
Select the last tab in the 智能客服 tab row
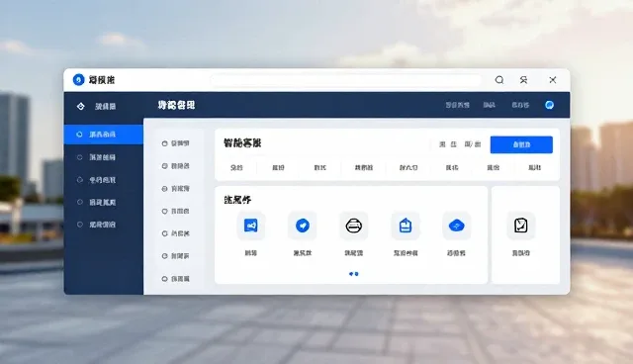[x=534, y=167]
